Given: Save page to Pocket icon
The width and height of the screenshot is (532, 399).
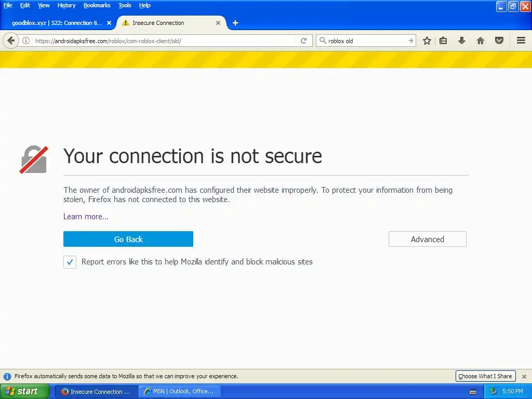Looking at the screenshot, I should click(499, 41).
